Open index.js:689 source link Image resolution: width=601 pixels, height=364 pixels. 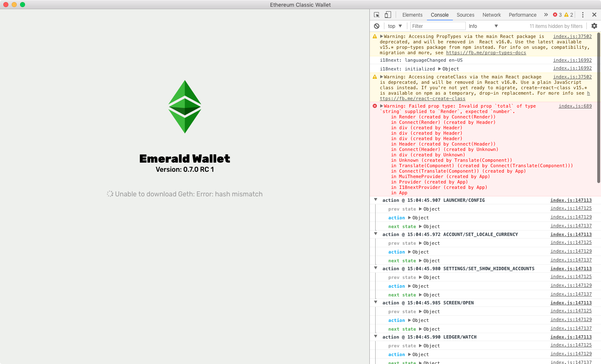point(575,106)
